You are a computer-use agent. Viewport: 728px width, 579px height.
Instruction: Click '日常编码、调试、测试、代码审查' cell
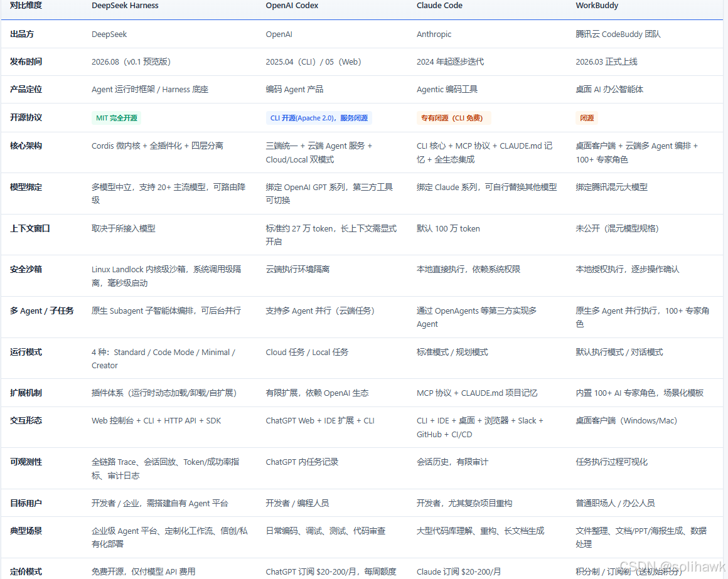[x=326, y=530]
